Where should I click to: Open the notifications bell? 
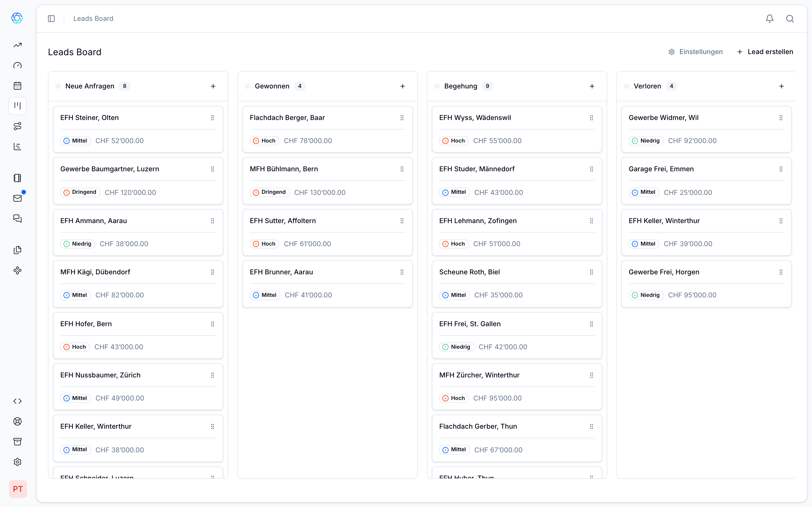tap(769, 18)
